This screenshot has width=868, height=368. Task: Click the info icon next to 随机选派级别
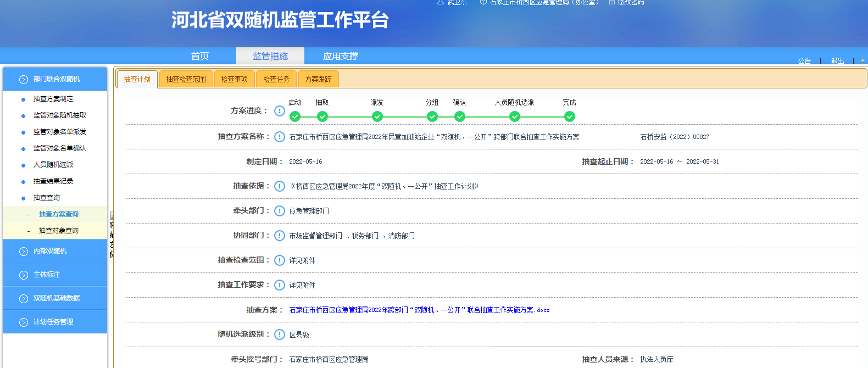pos(280,334)
